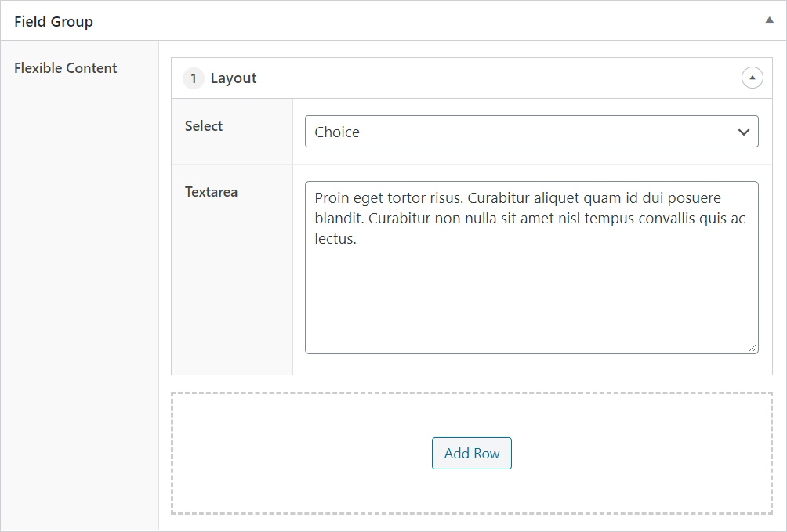This screenshot has width=787, height=532.
Task: Click the Flexible Content field label
Action: click(65, 67)
